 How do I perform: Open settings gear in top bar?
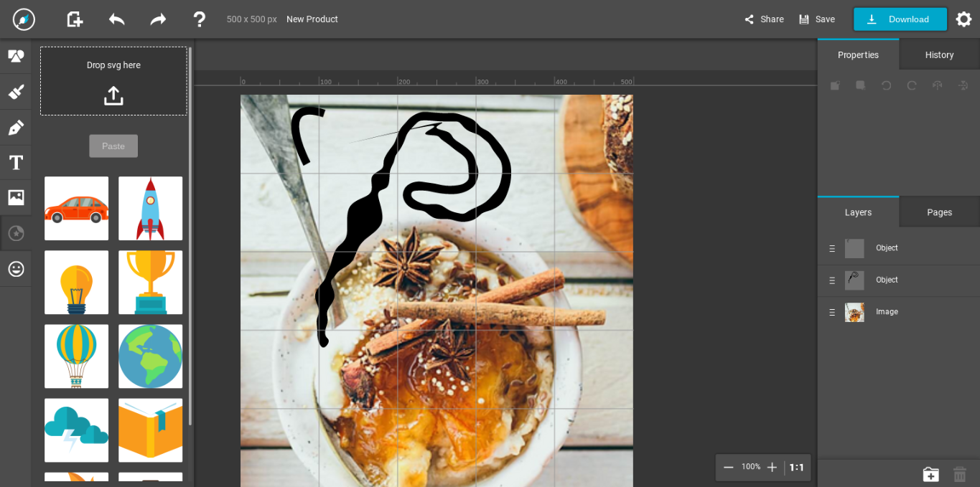point(963,19)
